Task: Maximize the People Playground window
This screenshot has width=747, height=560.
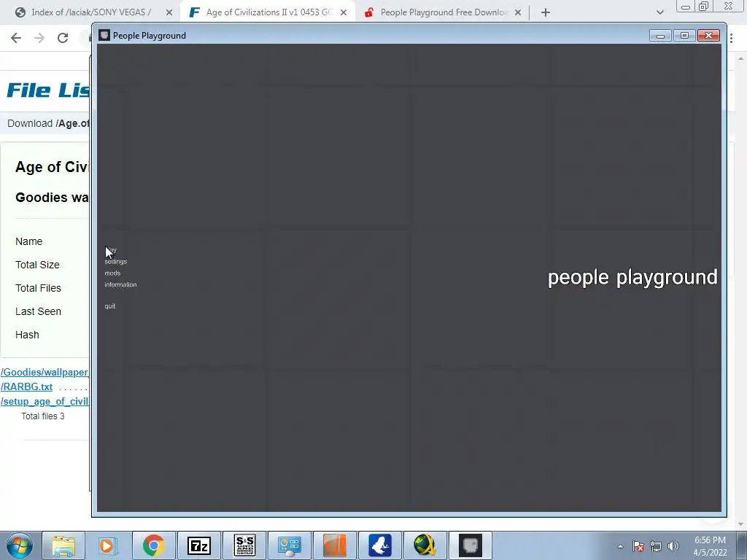Action: pos(684,36)
